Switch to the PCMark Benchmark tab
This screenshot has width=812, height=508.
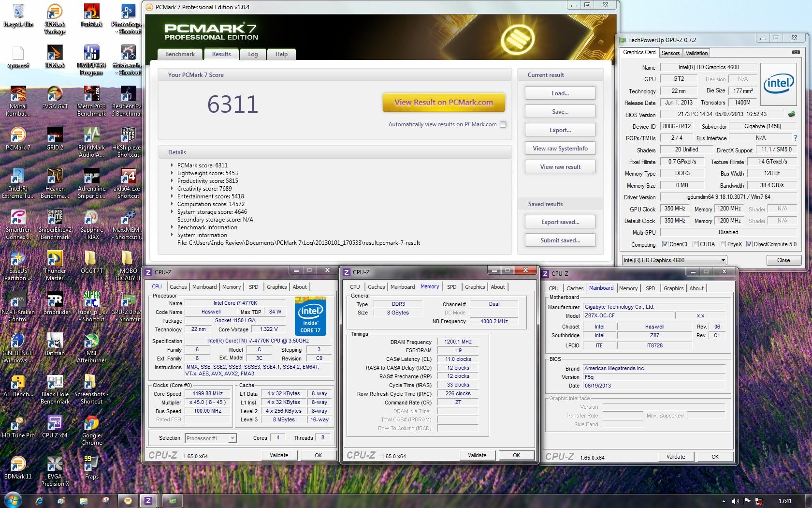coord(180,54)
